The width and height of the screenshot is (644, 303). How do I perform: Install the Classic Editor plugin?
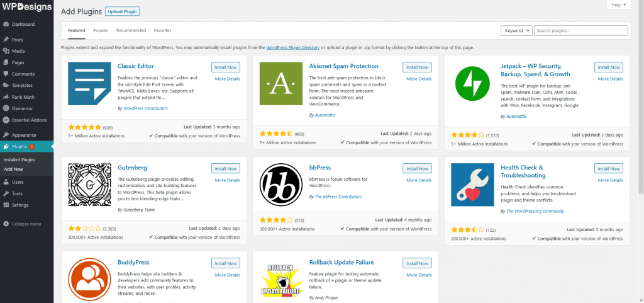tap(226, 67)
